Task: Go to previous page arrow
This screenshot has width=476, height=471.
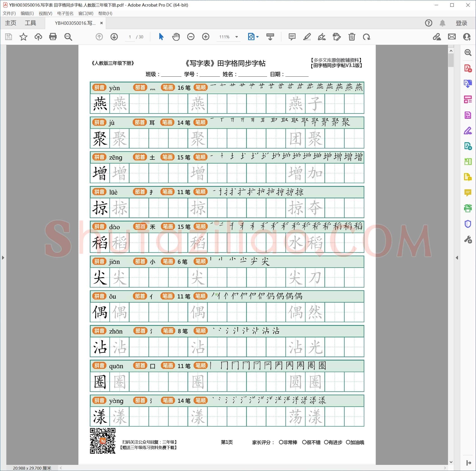Action: coord(99,37)
